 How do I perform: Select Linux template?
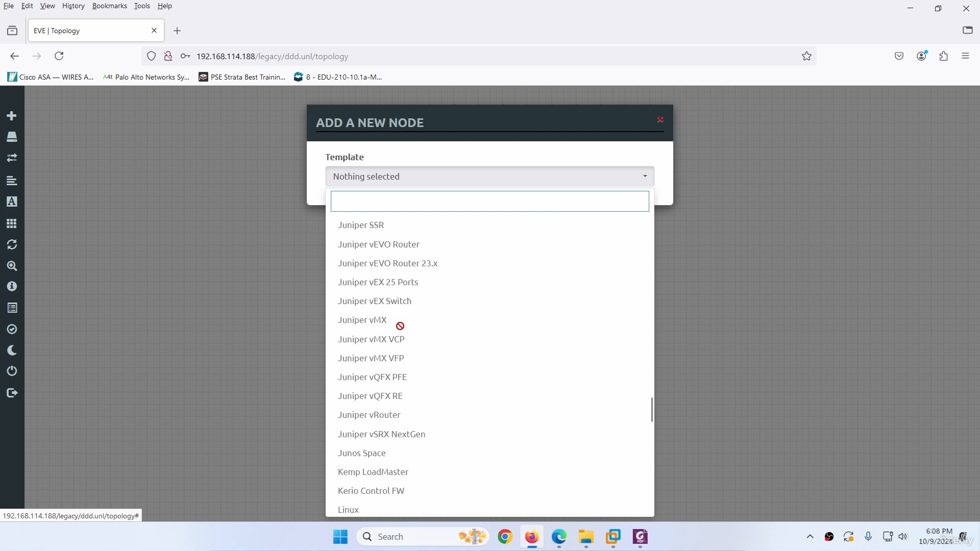(489, 509)
